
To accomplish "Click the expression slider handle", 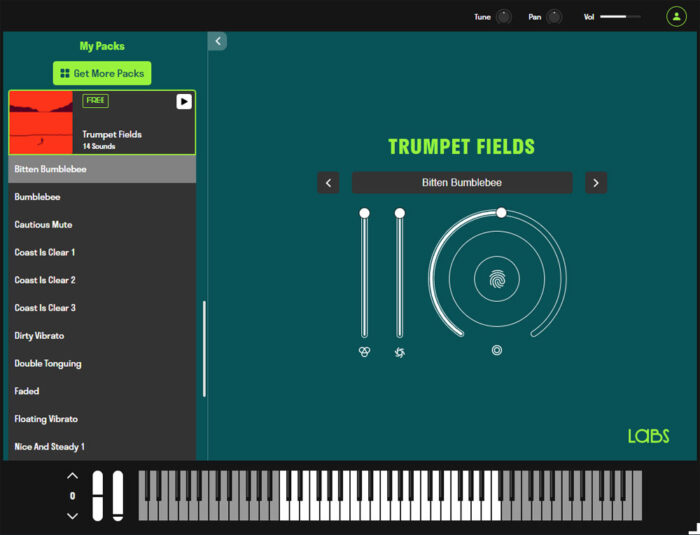I will pyautogui.click(x=364, y=213).
